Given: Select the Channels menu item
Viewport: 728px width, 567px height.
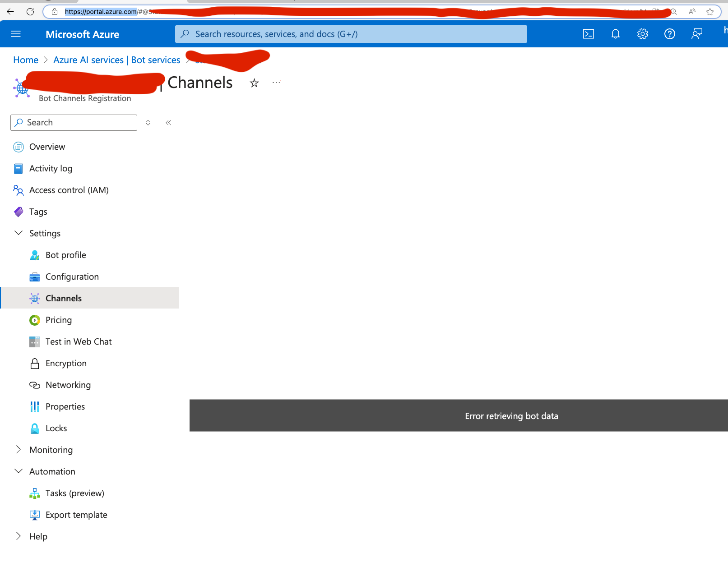Looking at the screenshot, I should (x=63, y=298).
